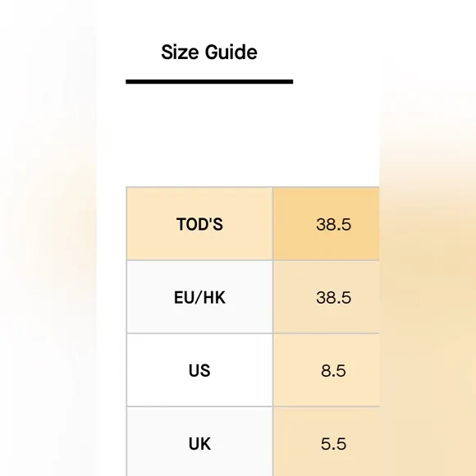Click the white margin left of the EU/HK cell
The height and width of the screenshot is (476, 476).
coord(112,297)
